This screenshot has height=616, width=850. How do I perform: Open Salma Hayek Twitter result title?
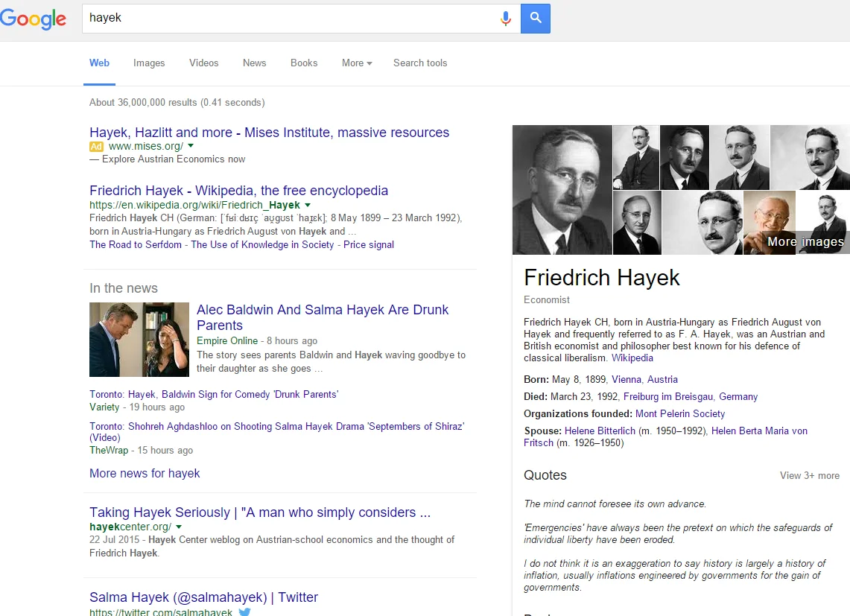204,597
